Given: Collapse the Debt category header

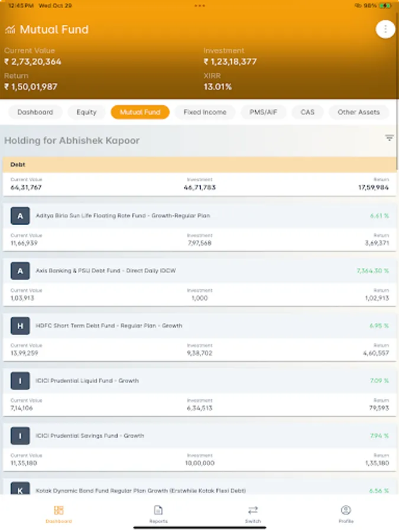Looking at the screenshot, I should 200,164.
